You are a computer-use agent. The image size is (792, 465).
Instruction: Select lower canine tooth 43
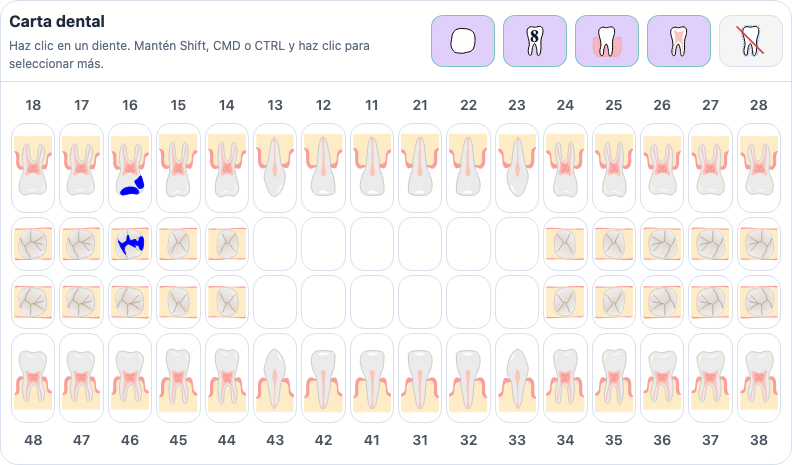pos(275,378)
